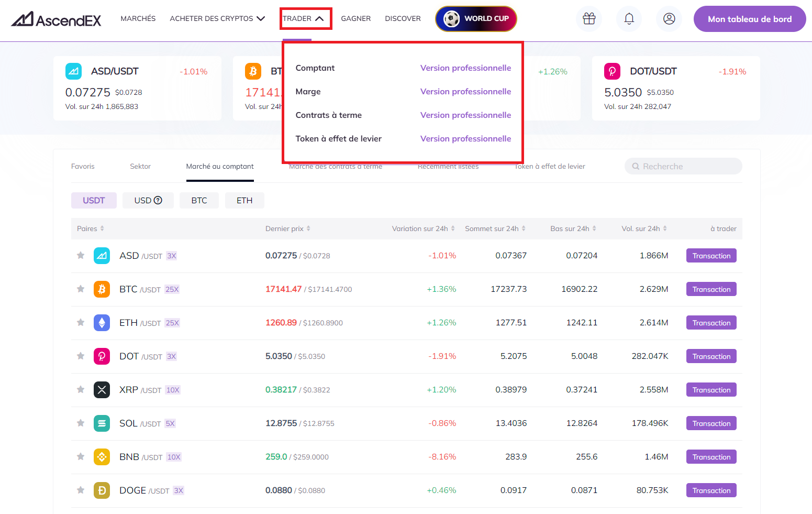Open Mon tableau de bord
The image size is (812, 514).
coord(750,19)
